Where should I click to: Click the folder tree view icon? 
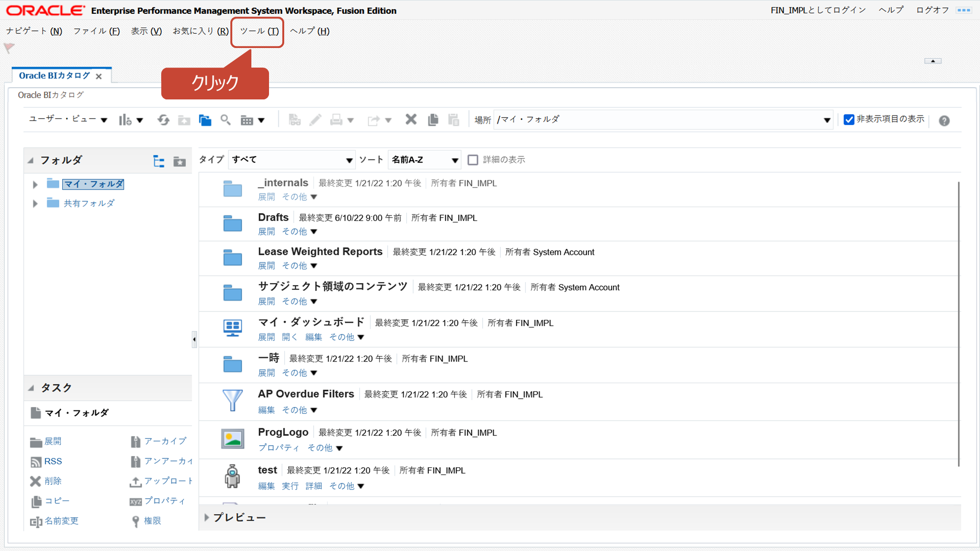[x=159, y=161]
